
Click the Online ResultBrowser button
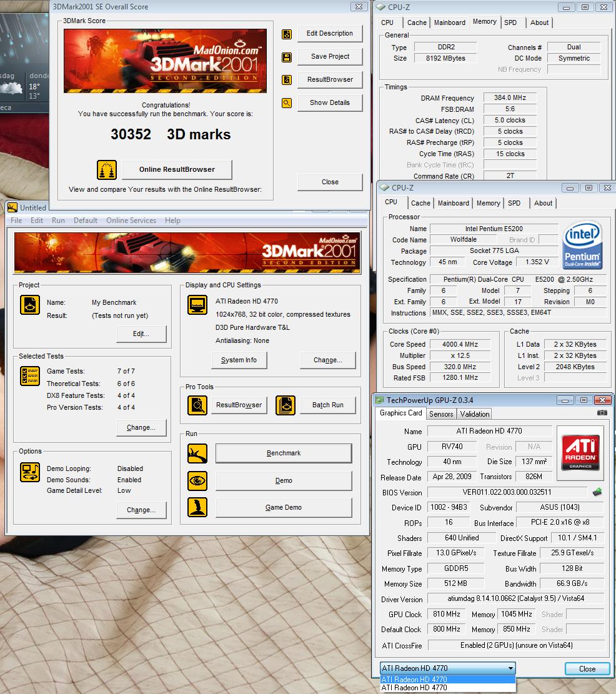coord(177,169)
